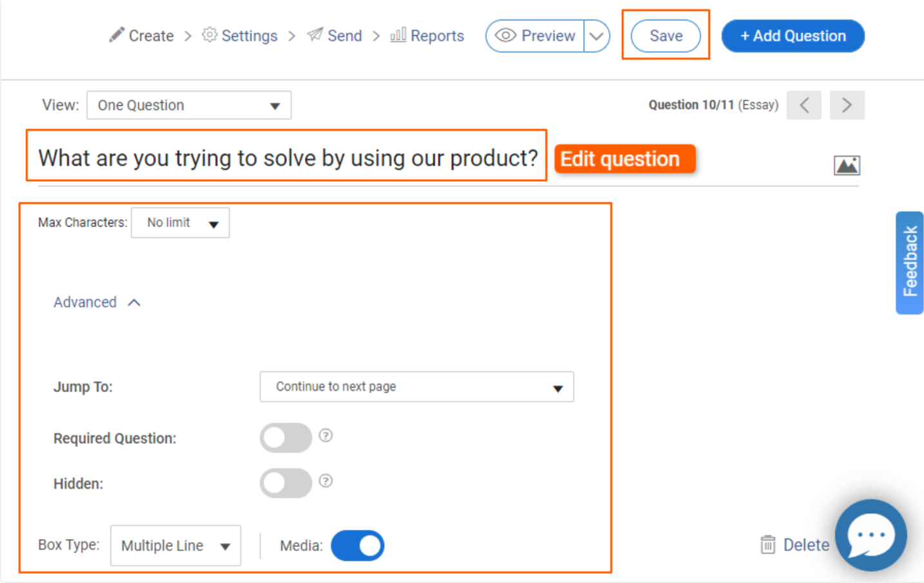Open the Create step with pencil icon

coord(141,35)
